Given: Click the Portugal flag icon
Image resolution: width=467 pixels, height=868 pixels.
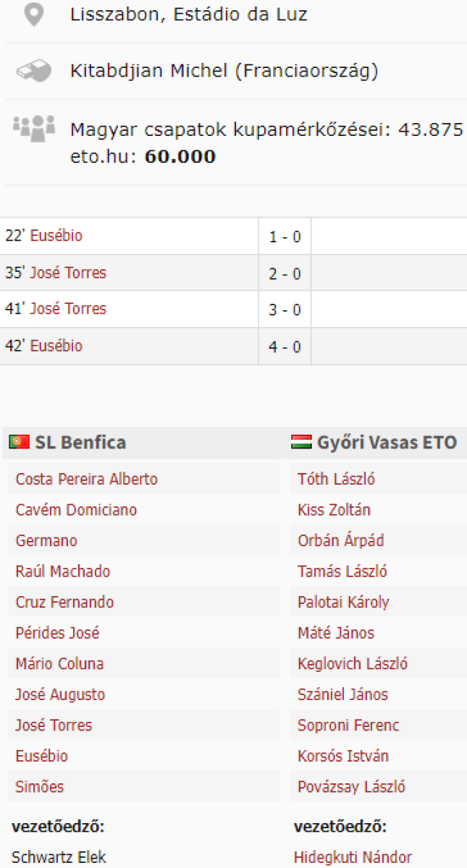Looking at the screenshot, I should tap(19, 442).
